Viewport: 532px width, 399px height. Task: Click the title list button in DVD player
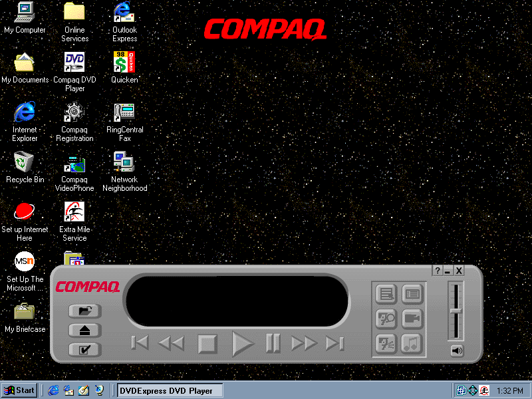(412, 294)
